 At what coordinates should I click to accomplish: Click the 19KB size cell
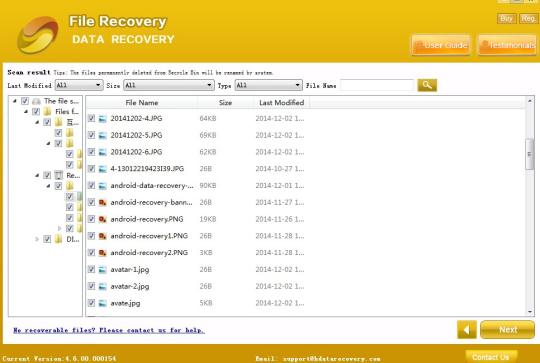pyautogui.click(x=208, y=219)
